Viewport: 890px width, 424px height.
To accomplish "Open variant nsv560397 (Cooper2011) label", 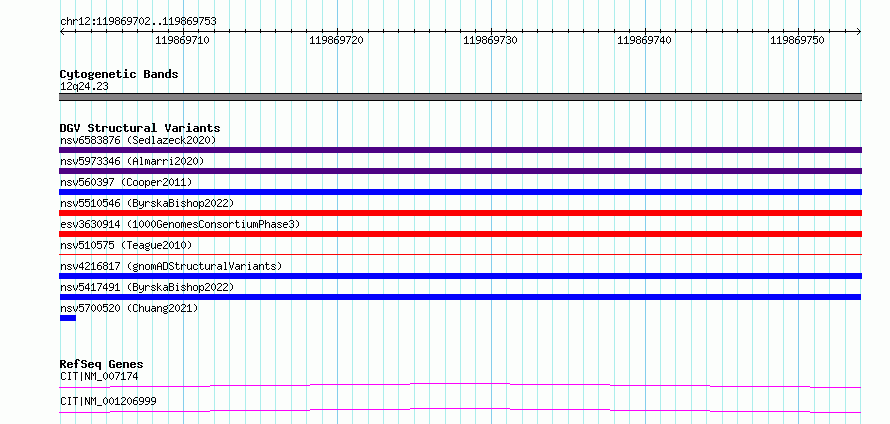I will (x=126, y=182).
